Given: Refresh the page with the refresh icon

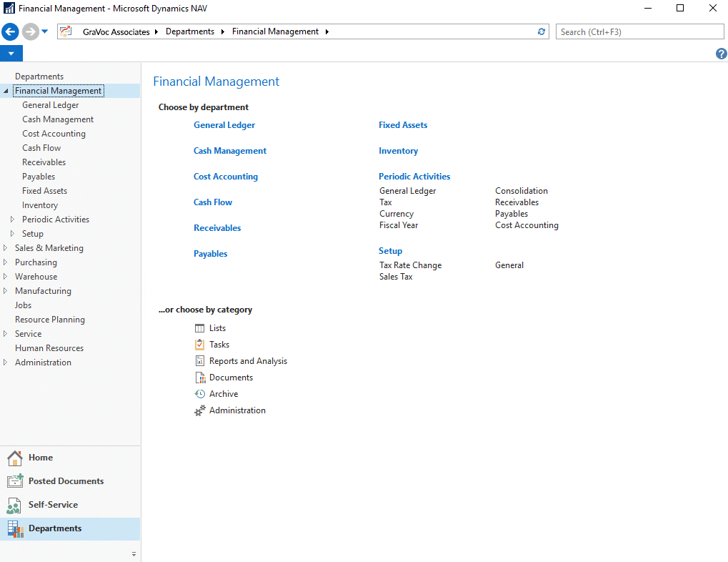Looking at the screenshot, I should point(542,31).
